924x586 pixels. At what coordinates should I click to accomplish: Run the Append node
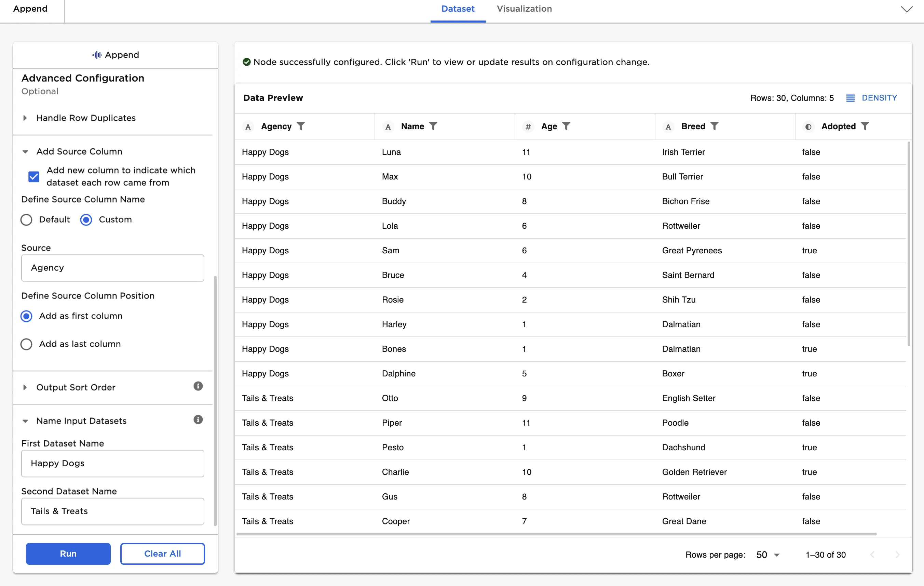click(68, 554)
